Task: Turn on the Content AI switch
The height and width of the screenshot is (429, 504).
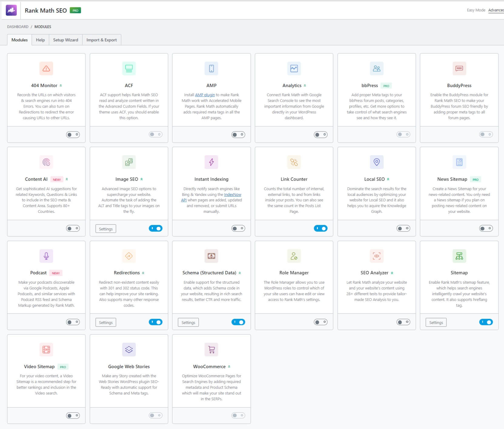Action: click(x=73, y=229)
